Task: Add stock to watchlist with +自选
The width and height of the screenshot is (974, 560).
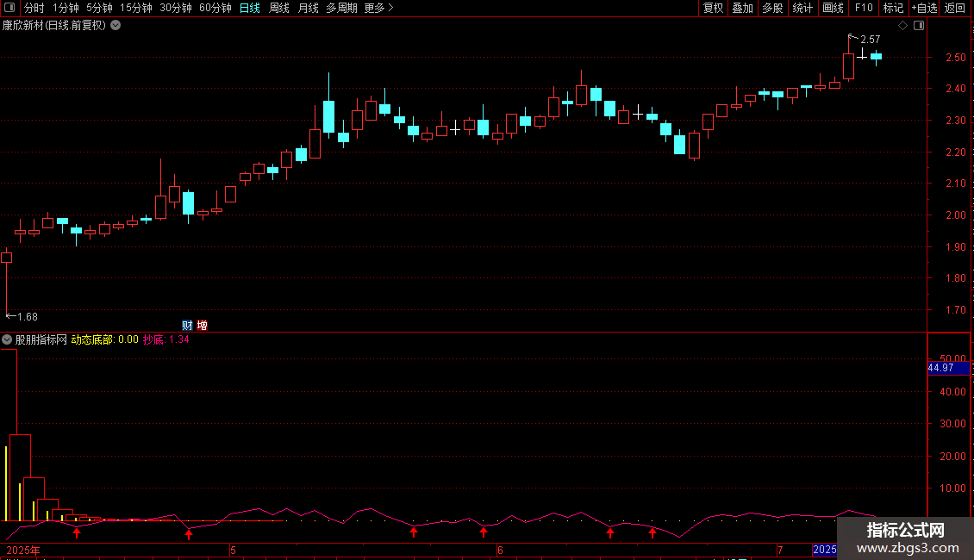Action: 924,8
